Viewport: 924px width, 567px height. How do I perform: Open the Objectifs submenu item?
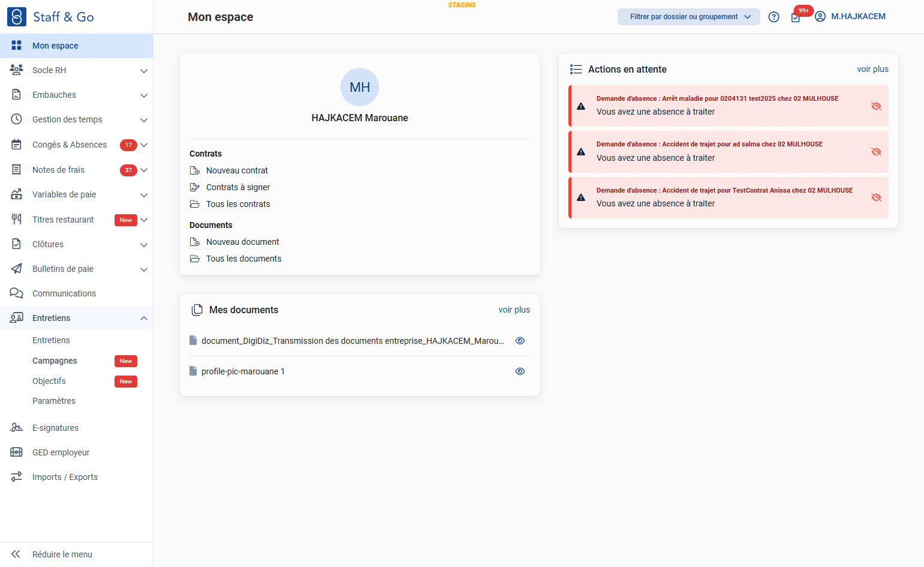[49, 381]
